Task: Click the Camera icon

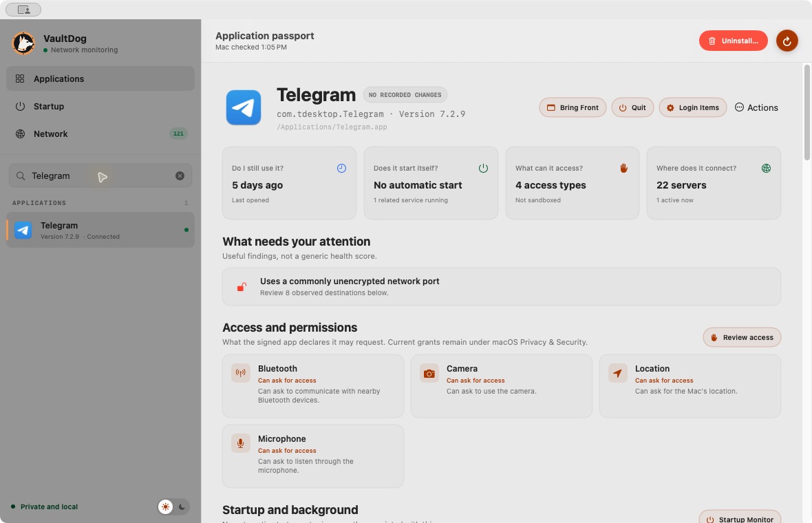Action: 429,373
